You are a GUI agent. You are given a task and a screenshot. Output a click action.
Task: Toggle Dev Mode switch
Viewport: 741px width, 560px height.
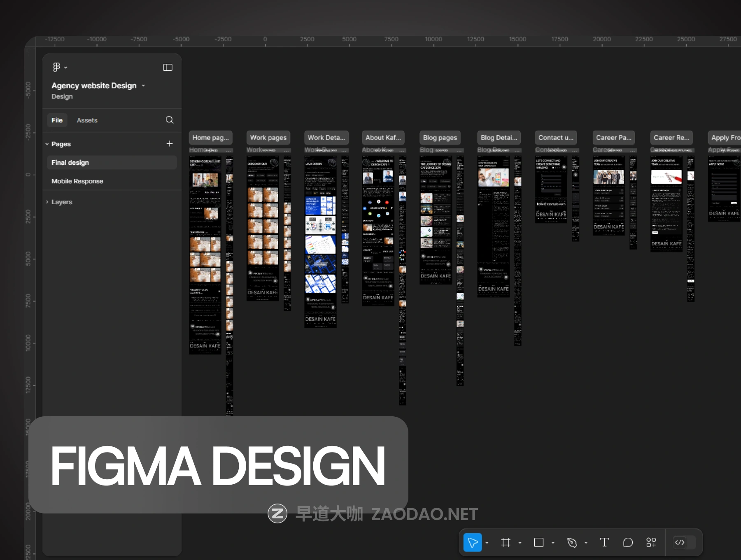point(684,542)
